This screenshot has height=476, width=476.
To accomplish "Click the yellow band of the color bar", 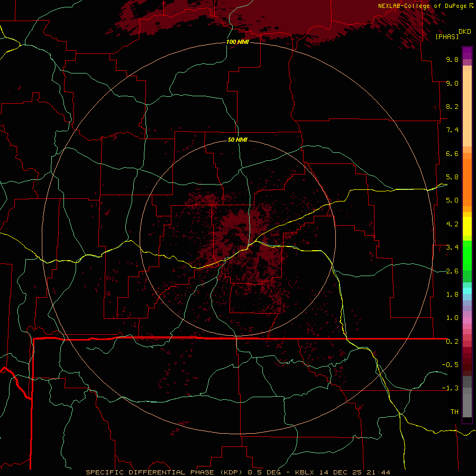I will tap(467, 226).
